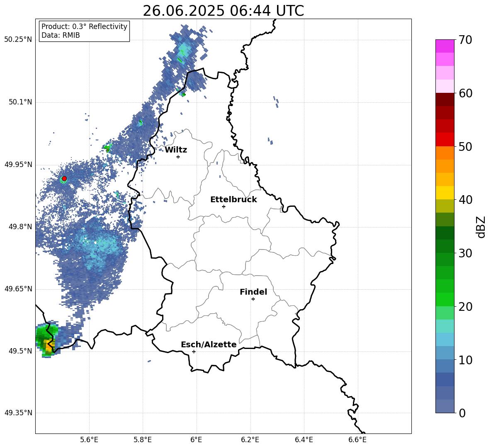This screenshot has width=491, height=448.
Task: Click the 6°E longitude label
Action: tap(196, 440)
